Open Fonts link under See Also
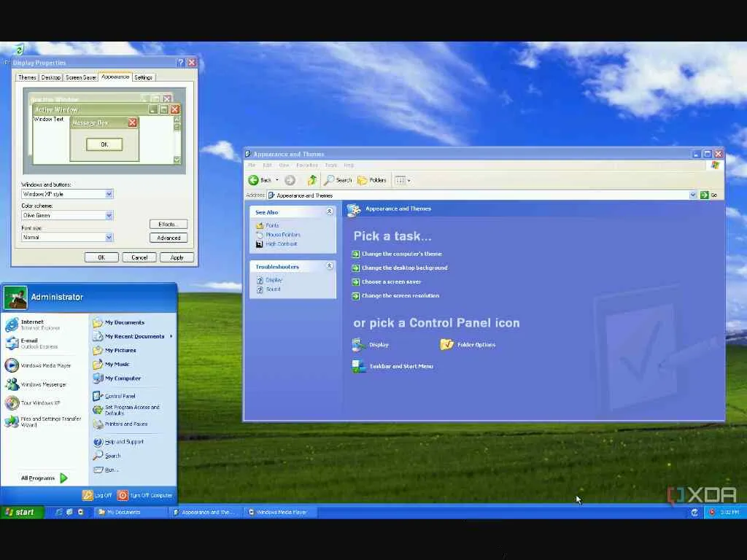This screenshot has height=560, width=747. coord(272,225)
